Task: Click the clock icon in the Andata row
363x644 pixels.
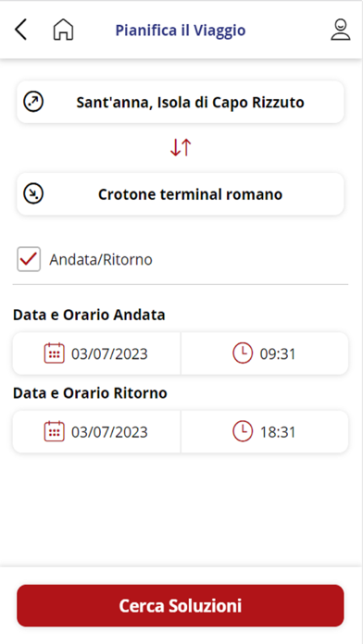Action: click(243, 353)
